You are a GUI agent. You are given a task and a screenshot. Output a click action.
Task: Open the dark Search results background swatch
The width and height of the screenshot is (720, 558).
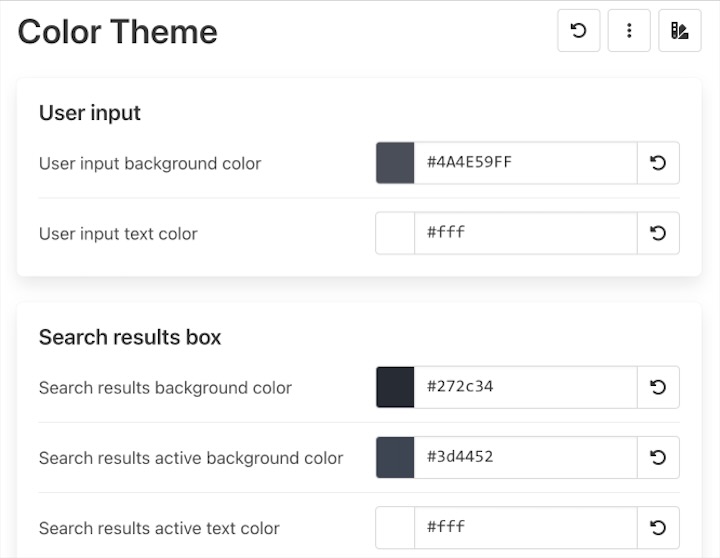click(x=395, y=387)
